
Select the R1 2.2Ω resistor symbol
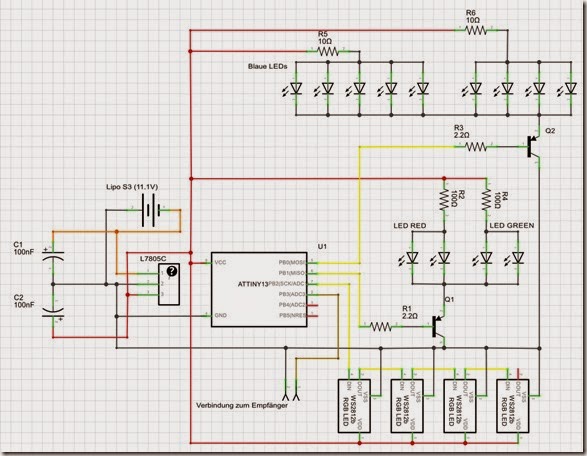[381, 327]
